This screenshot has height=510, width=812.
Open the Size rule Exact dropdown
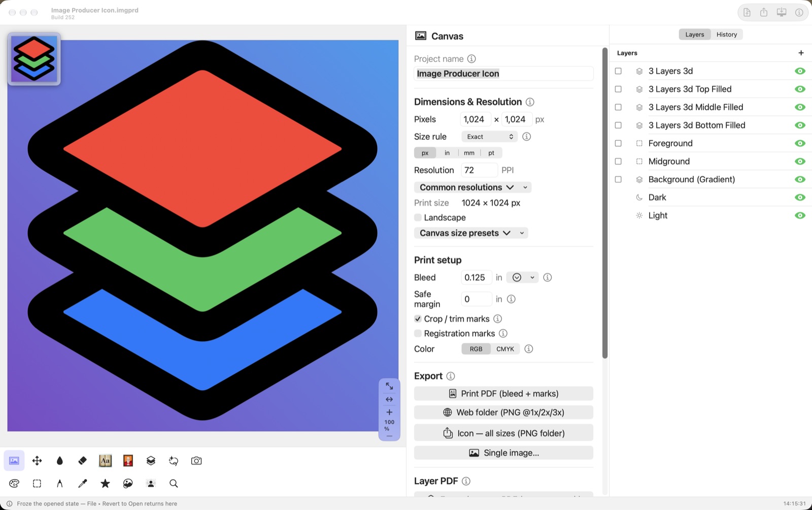[489, 137]
